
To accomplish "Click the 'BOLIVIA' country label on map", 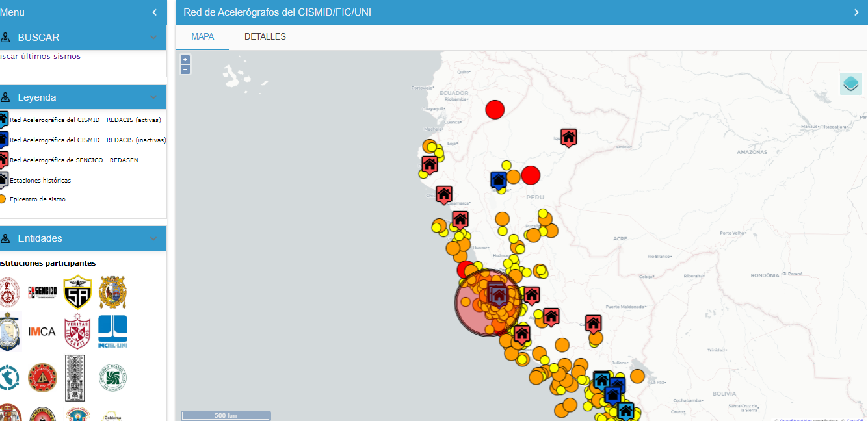I will click(724, 394).
